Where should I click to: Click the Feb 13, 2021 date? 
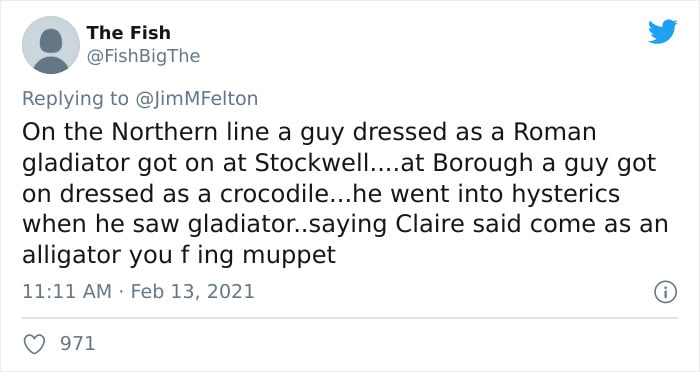[192, 292]
